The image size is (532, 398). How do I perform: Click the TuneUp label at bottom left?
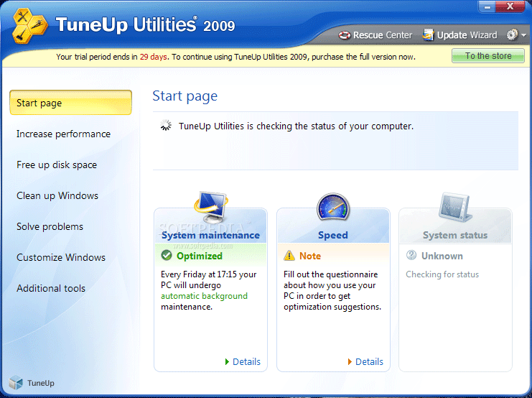41,383
